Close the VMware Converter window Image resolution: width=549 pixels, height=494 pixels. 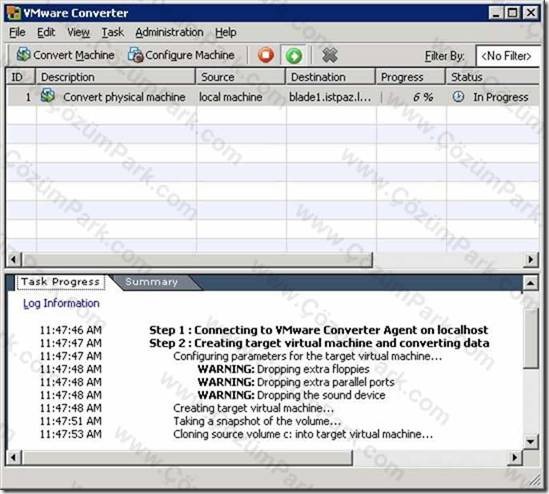pyautogui.click(x=531, y=13)
